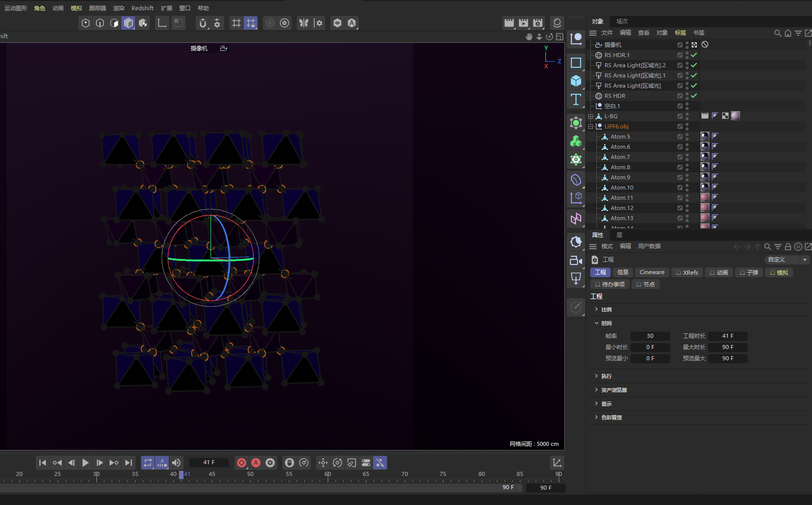Click the volume builder green gear icon
Screen dimensions: 812x505
pos(576,160)
